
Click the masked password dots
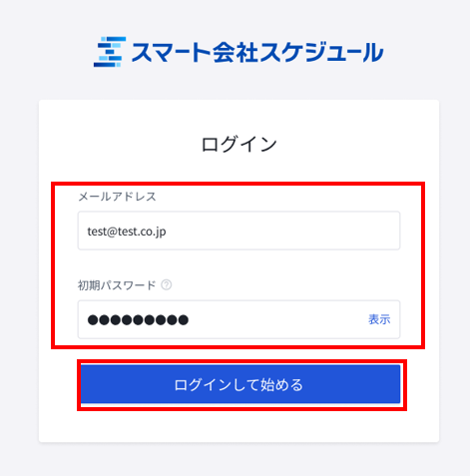point(138,320)
